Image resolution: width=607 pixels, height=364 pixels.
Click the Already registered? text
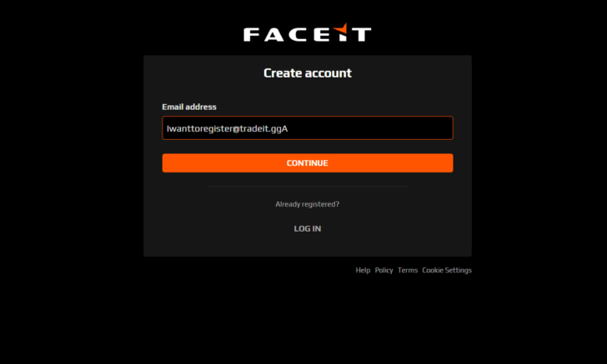308,204
